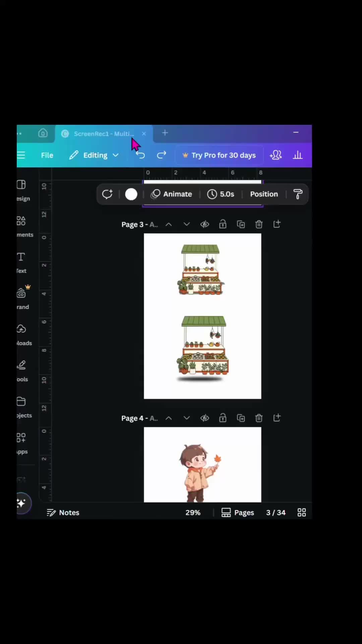Open the File menu
The height and width of the screenshot is (644, 362).
point(47,155)
